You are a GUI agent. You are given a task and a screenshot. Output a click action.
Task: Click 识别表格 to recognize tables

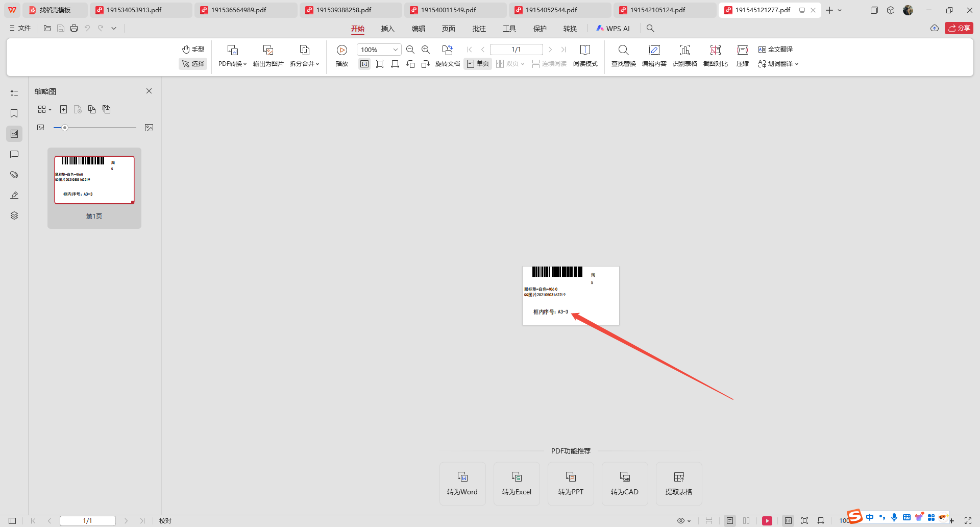(x=684, y=56)
